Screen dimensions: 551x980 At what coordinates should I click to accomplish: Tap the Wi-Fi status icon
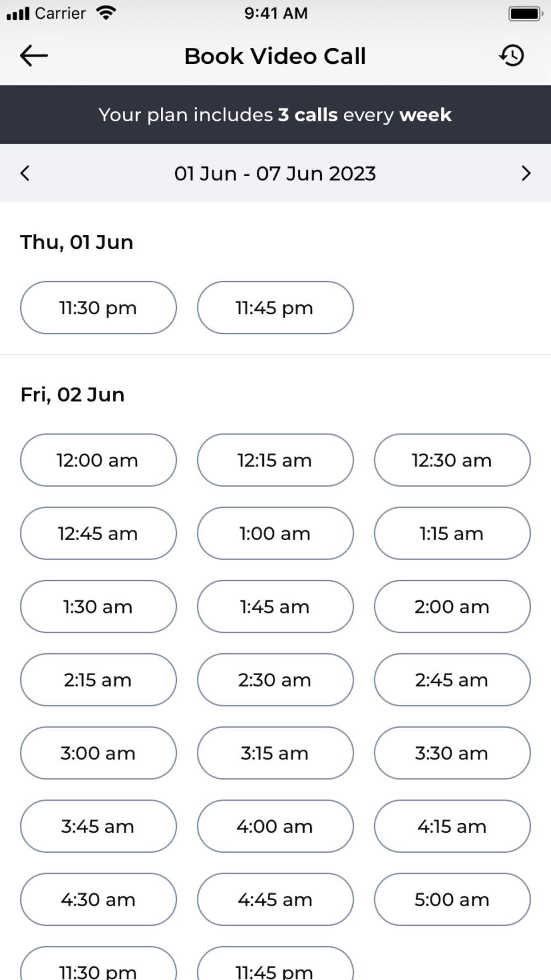[x=106, y=13]
